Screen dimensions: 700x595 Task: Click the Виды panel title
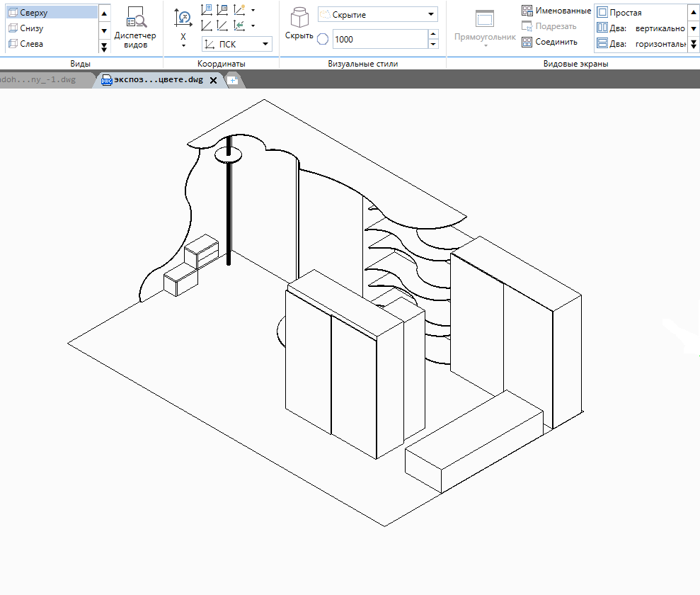tap(81, 64)
